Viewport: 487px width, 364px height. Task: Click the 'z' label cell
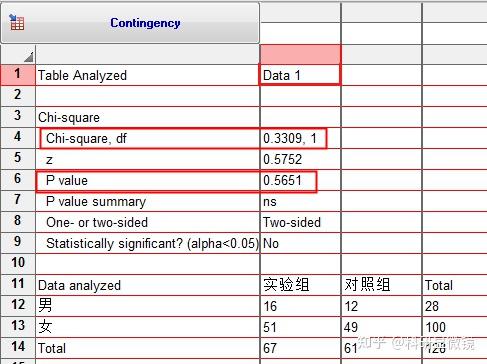[147, 159]
